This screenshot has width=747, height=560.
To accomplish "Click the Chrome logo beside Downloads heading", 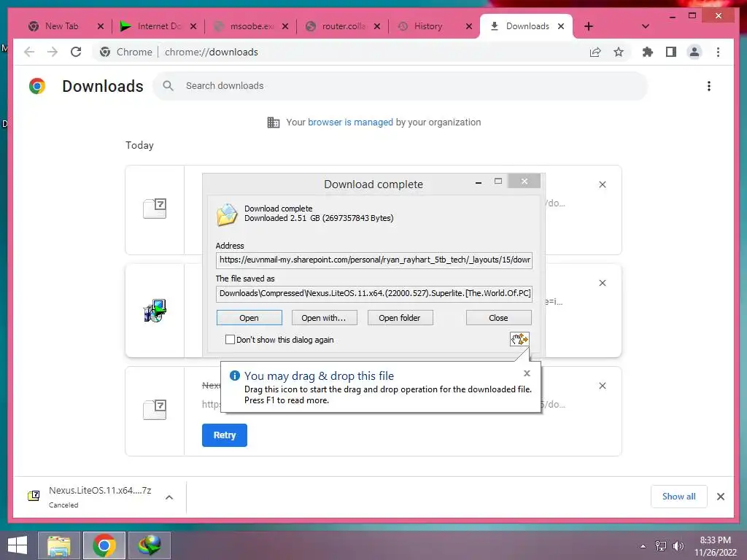I will [37, 86].
